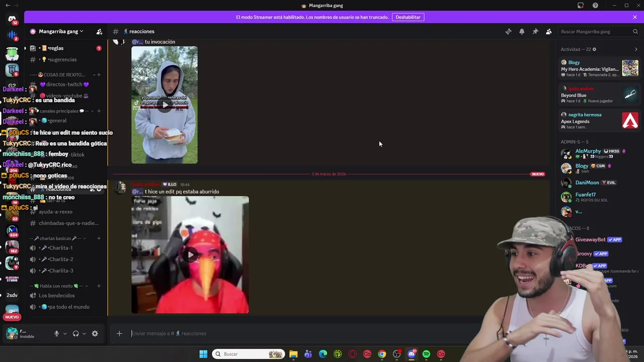The width and height of the screenshot is (644, 362).
Task: Click the Deshabilitar button in the banner
Action: pos(408,17)
